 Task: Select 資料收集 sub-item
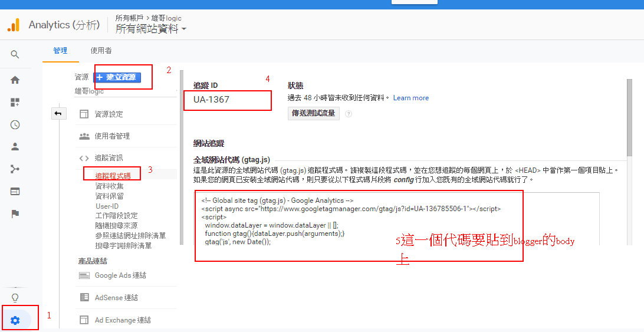tap(109, 186)
